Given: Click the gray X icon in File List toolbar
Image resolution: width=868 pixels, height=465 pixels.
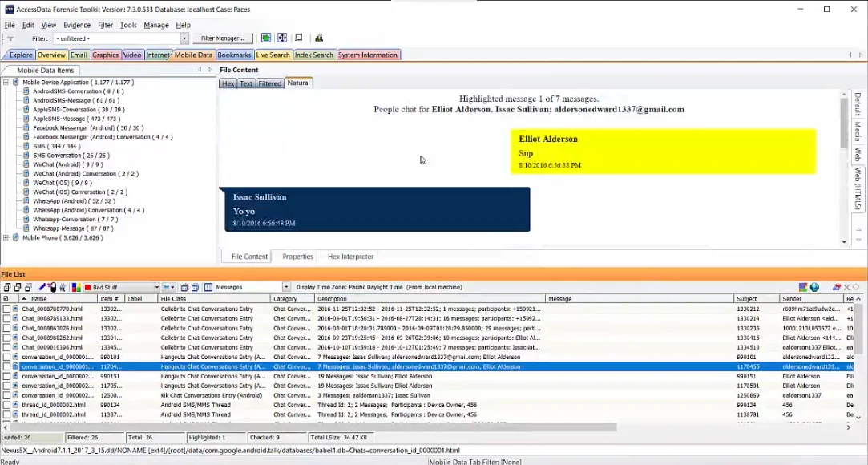Looking at the screenshot, I should (847, 287).
